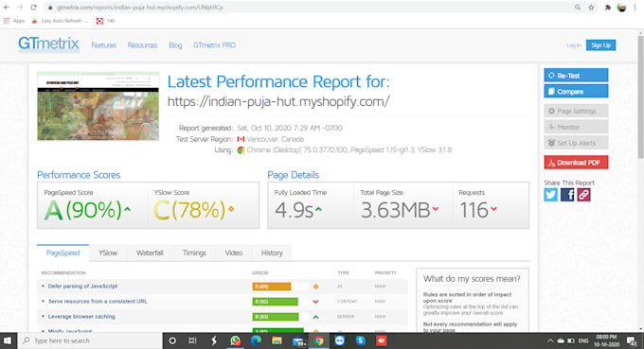Open Skype from the taskbar
The height and width of the screenshot is (349, 644).
click(x=360, y=340)
